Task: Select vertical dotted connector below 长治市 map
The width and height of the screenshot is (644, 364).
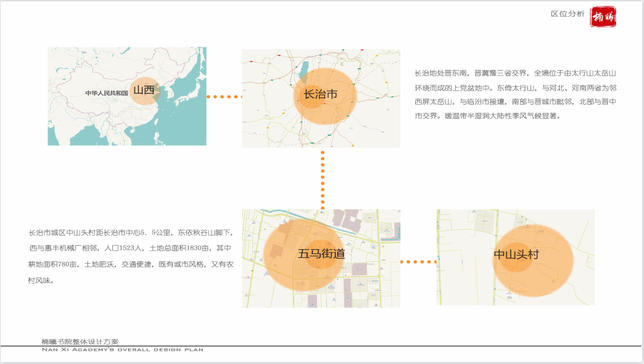Action: click(x=323, y=178)
